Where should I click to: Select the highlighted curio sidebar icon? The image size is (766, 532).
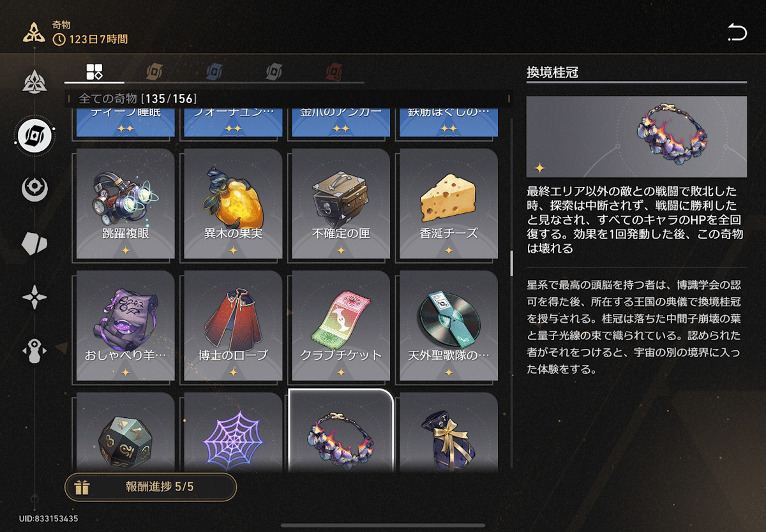34,135
